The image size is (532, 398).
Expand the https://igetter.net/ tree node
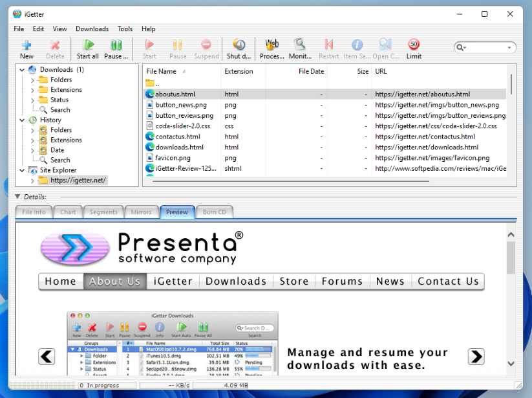(32, 181)
